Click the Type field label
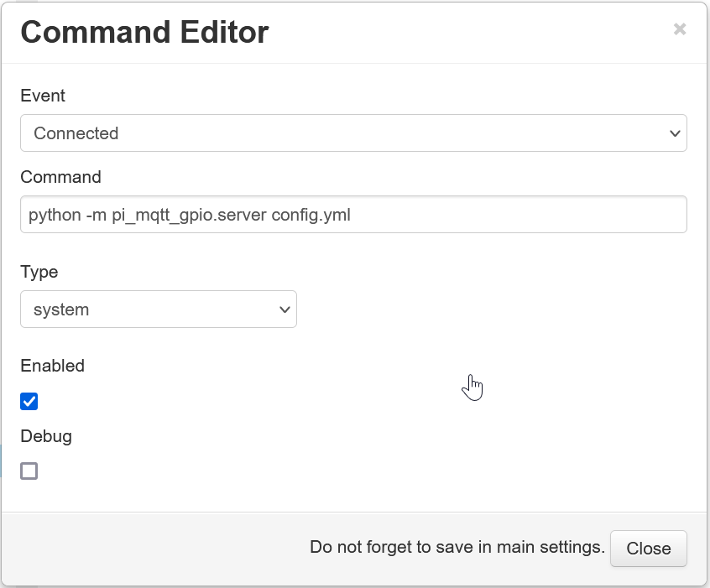Image resolution: width=710 pixels, height=588 pixels. click(39, 272)
